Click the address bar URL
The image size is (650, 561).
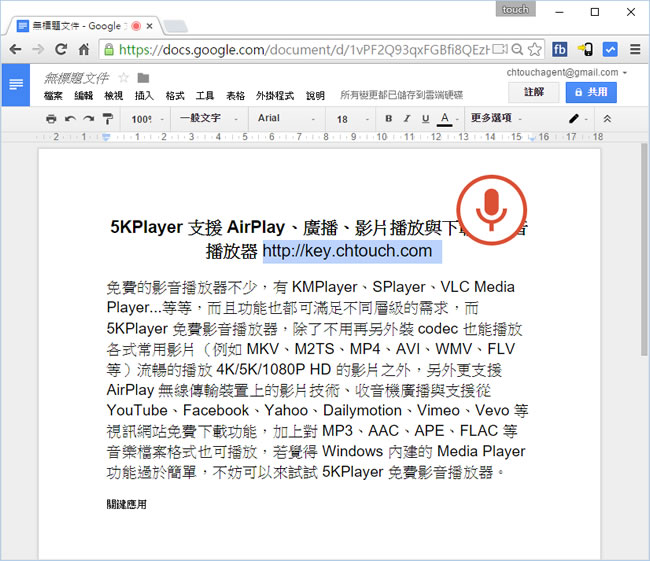click(303, 50)
